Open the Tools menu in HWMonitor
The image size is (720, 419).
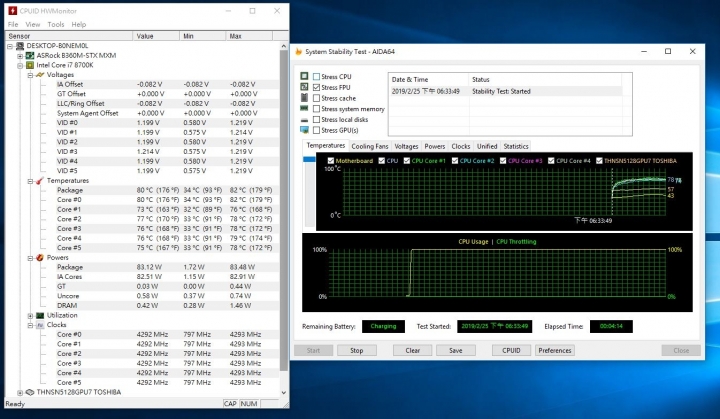(56, 24)
